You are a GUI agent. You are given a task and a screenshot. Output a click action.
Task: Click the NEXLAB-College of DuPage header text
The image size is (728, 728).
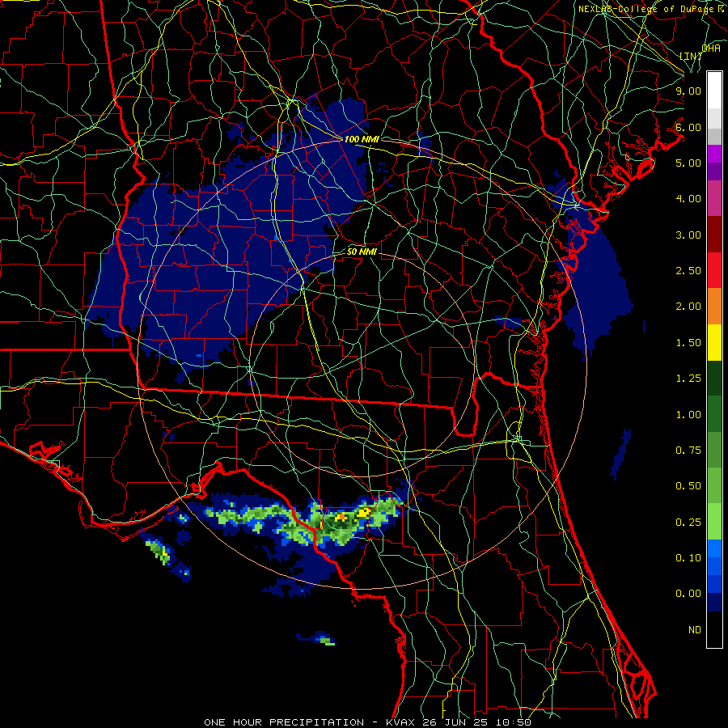point(646,9)
